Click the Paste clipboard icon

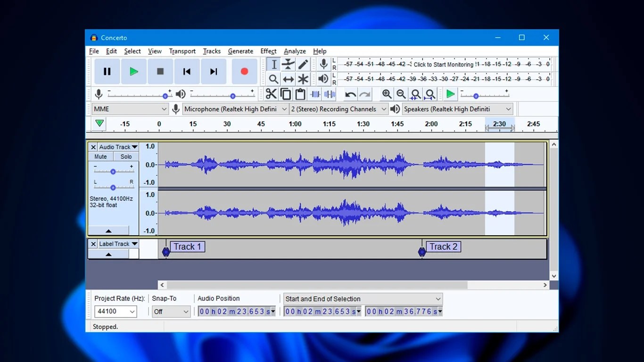click(x=300, y=94)
